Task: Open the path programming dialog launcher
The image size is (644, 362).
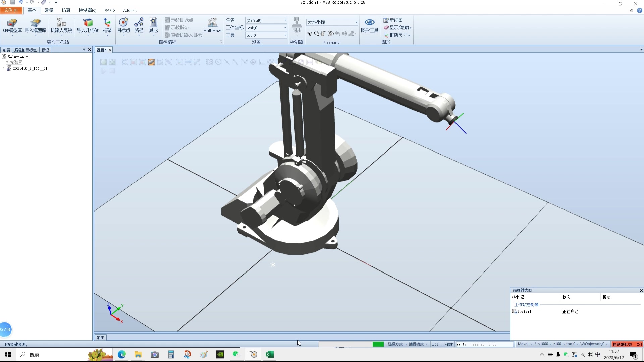Action: (221, 42)
